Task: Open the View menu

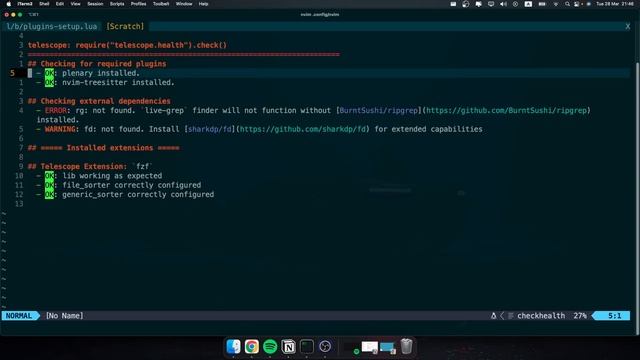Action: point(76,4)
